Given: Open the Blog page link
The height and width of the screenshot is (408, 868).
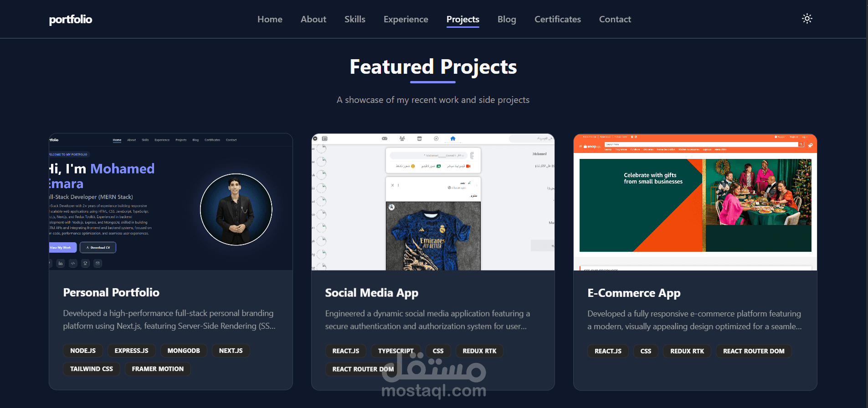Looking at the screenshot, I should click(507, 19).
